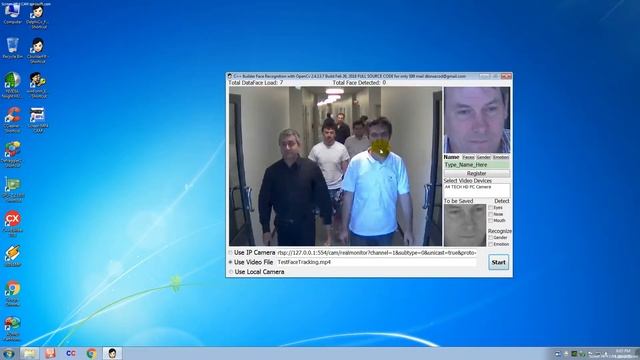Open the Windows Start menu orb
The image size is (640, 360).
click(x=9, y=353)
